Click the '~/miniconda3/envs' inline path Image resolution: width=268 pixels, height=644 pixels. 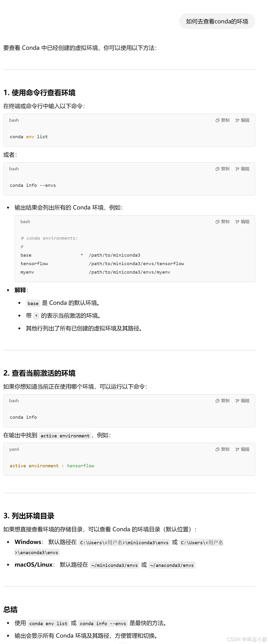[114, 565]
